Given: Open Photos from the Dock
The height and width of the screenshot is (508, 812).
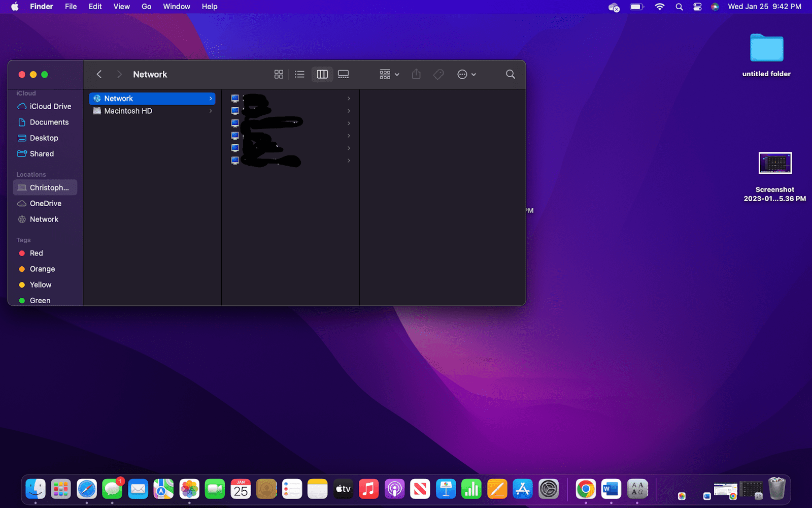Looking at the screenshot, I should [189, 489].
